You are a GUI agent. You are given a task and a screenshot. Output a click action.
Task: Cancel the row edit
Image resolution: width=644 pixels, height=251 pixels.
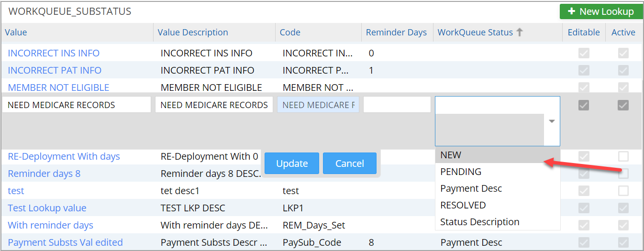tap(349, 164)
